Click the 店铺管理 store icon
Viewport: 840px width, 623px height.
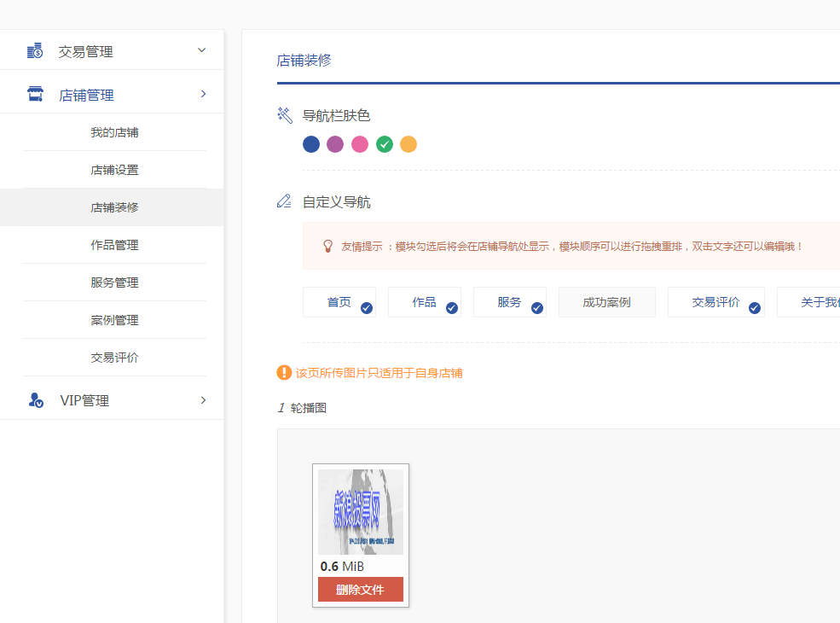(x=35, y=94)
